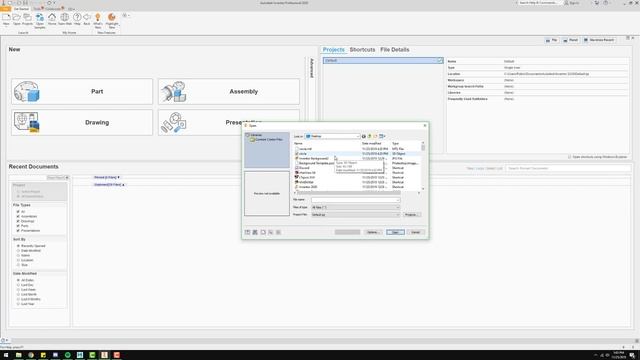
Task: Toggle the Parts file type checkbox
Action: (18, 226)
